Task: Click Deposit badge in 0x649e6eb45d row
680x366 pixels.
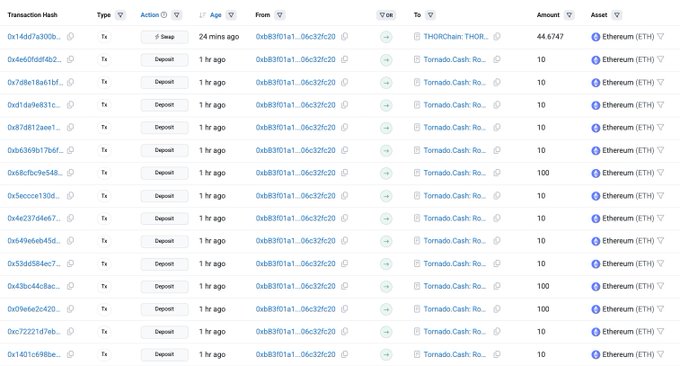Action: 164,241
